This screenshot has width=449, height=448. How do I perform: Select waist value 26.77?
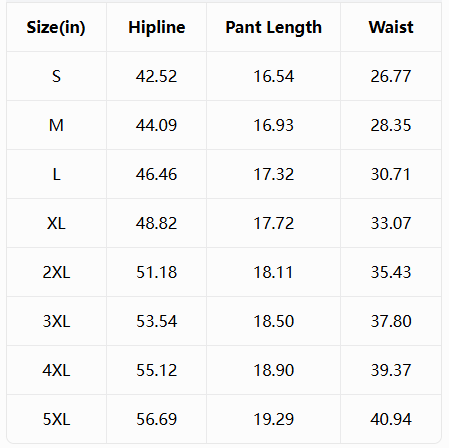(x=391, y=76)
